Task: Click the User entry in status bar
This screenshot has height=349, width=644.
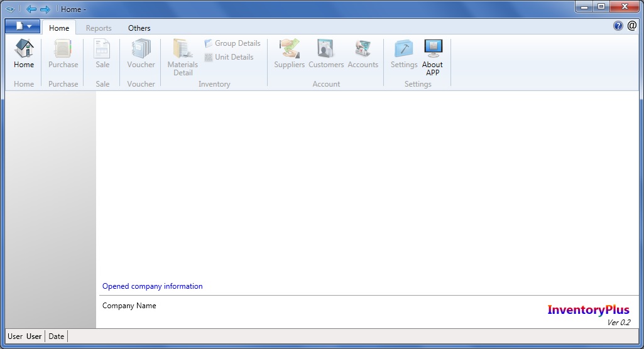Action: [25, 336]
